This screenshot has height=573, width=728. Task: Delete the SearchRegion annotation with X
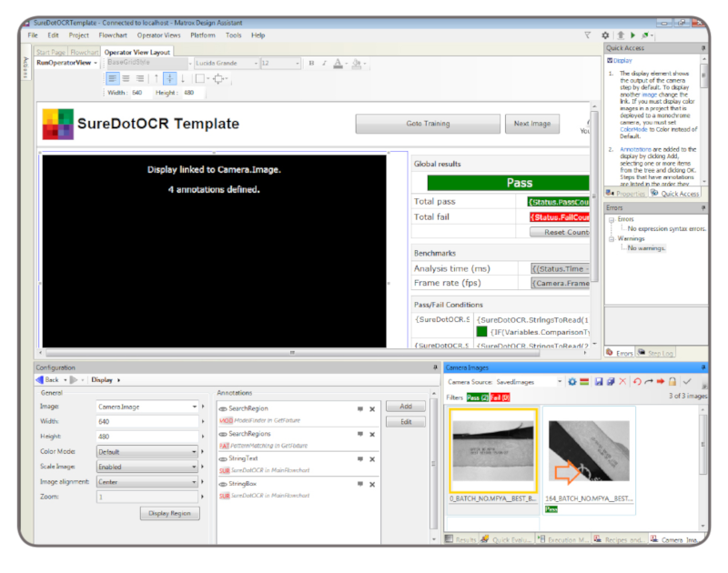pyautogui.click(x=372, y=409)
